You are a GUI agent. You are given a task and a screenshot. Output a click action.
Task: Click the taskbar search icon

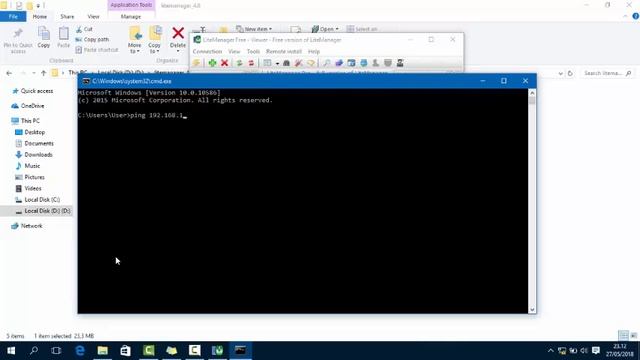click(x=34, y=351)
